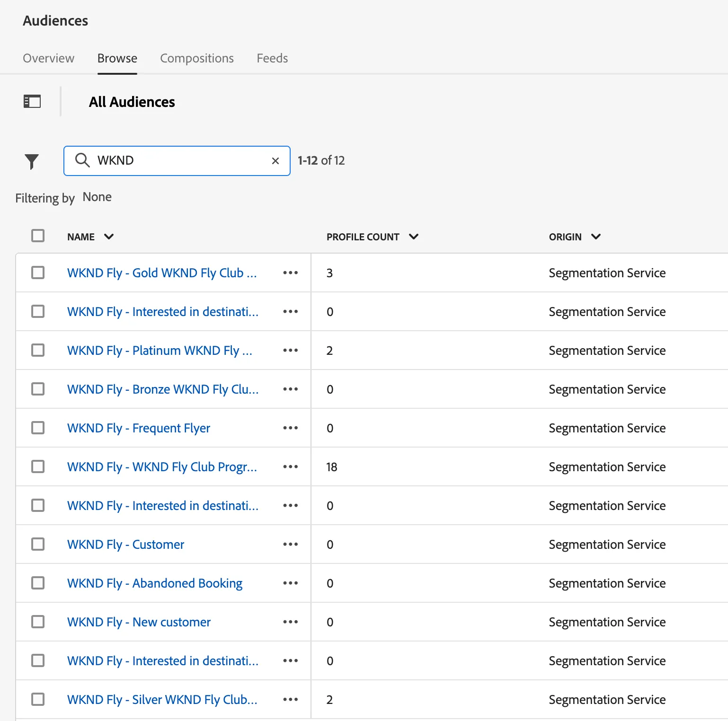This screenshot has width=728, height=721.
Task: Check the Frequent Flyer row checkbox
Action: [38, 428]
